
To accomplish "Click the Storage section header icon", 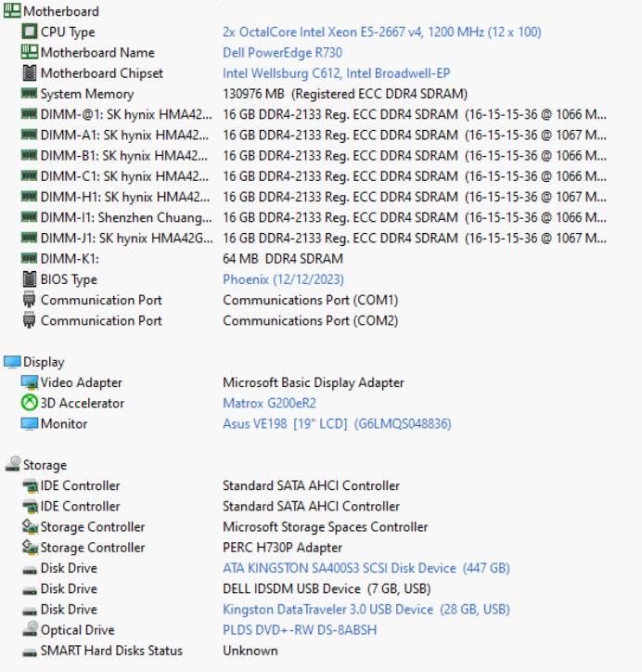I will pos(12,464).
